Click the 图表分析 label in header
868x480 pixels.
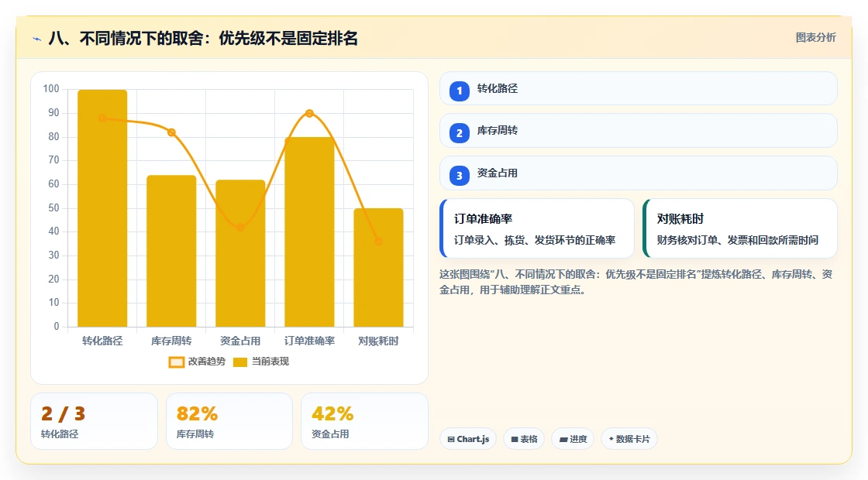pyautogui.click(x=815, y=38)
